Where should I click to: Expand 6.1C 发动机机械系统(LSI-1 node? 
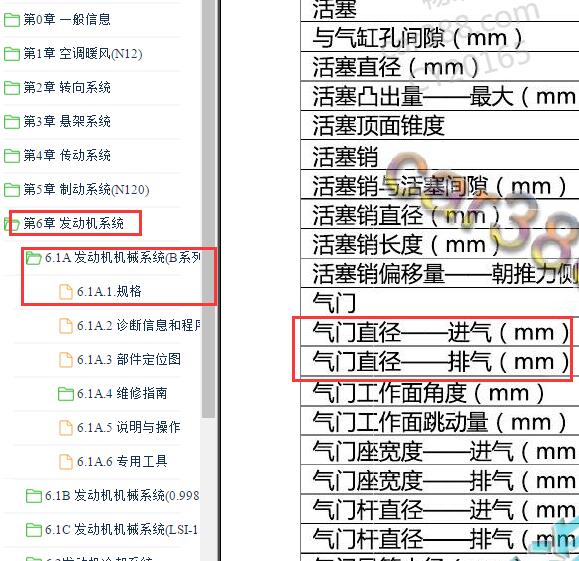click(x=121, y=529)
